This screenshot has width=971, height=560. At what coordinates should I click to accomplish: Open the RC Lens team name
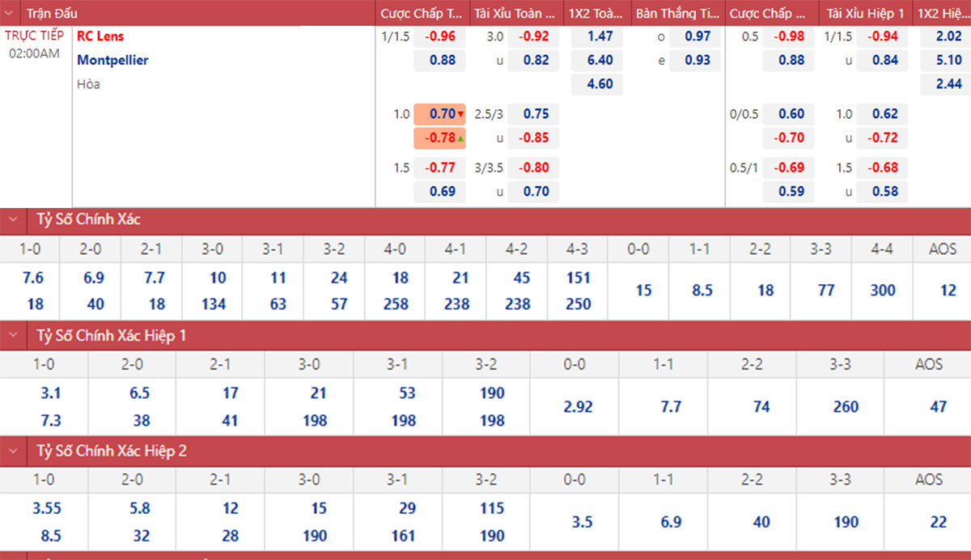(100, 36)
